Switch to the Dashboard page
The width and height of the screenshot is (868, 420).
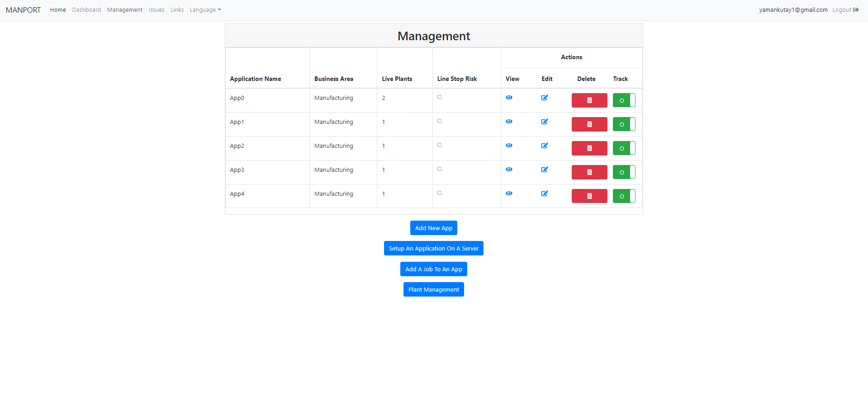pyautogui.click(x=86, y=9)
